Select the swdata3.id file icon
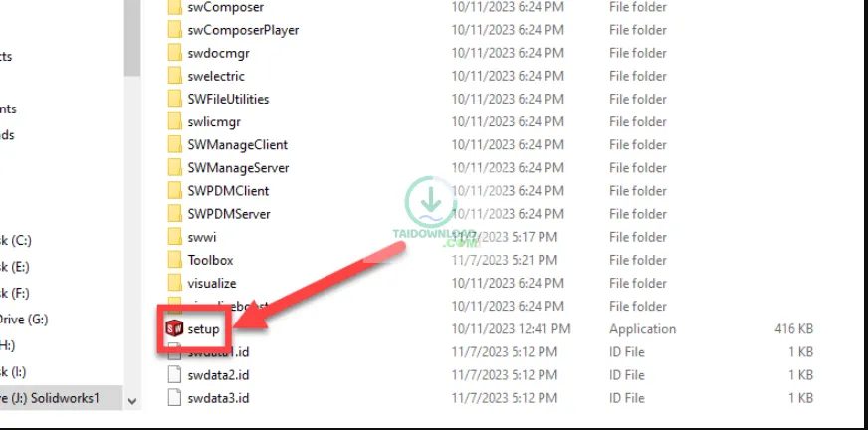This screenshot has width=868, height=430. [x=174, y=398]
